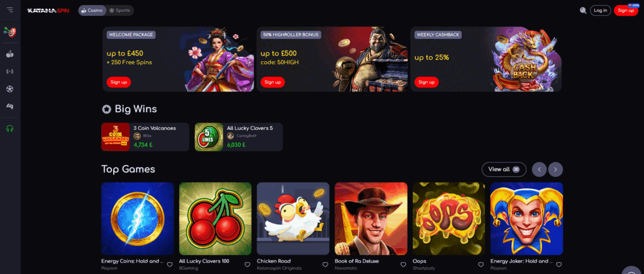Show next Top Games with right chevron

555,169
